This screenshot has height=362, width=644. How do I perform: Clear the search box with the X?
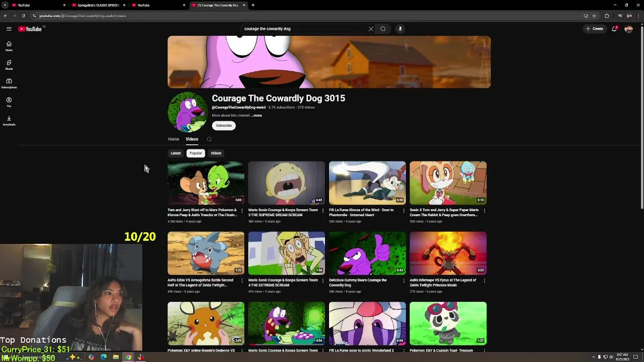click(x=371, y=29)
